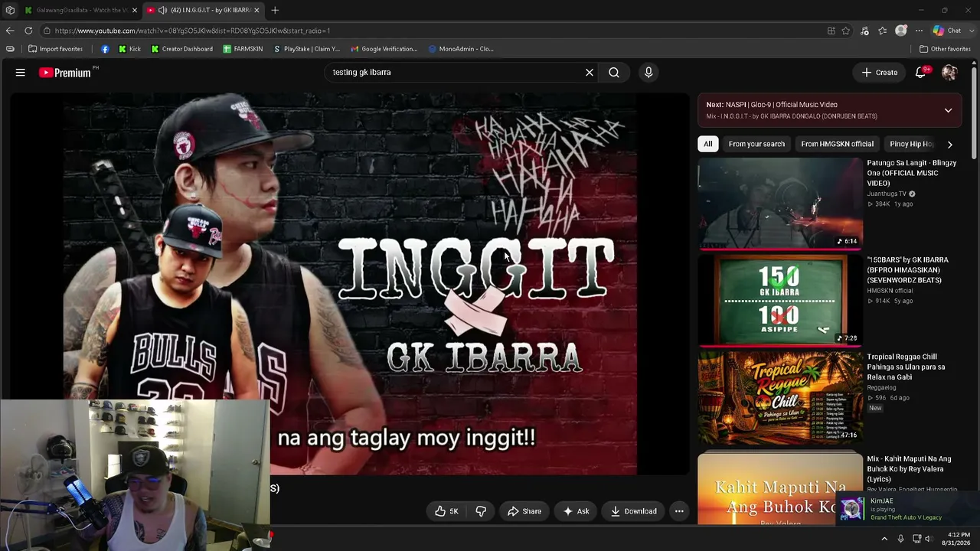Screen dimensions: 980x551
Task: Clear the search box with X
Action: 590,73
